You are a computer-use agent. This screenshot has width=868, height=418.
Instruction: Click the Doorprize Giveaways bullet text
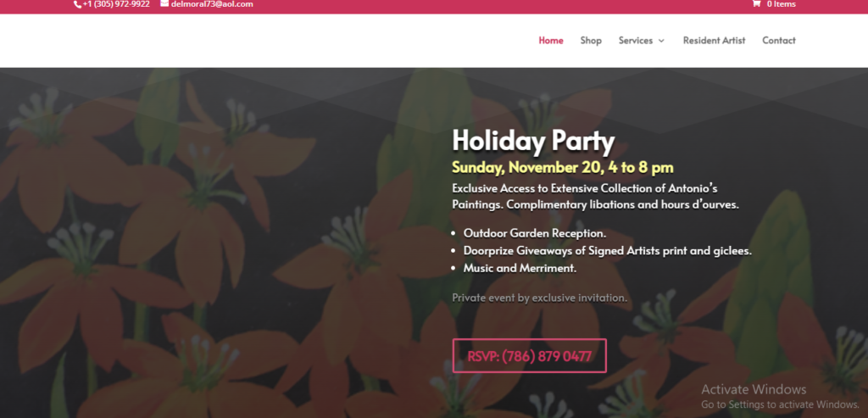tap(607, 251)
